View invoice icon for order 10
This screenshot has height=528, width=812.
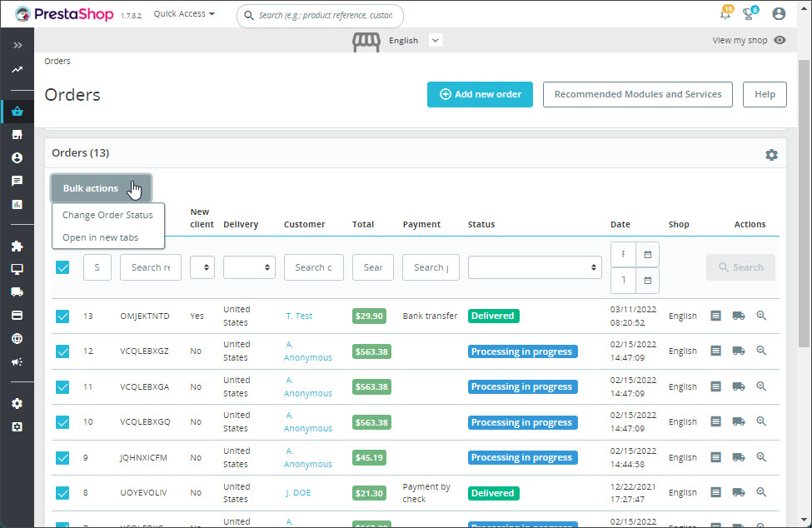pos(715,421)
